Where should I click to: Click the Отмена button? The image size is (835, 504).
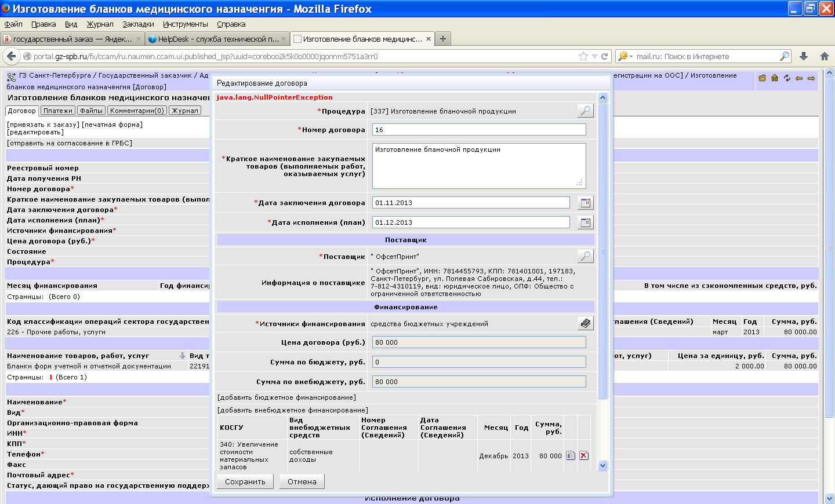[x=302, y=481]
